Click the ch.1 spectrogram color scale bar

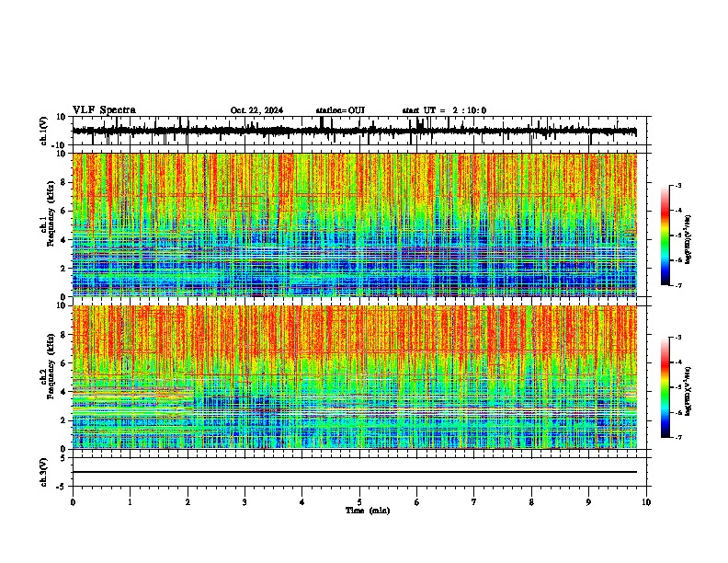pyautogui.click(x=665, y=236)
